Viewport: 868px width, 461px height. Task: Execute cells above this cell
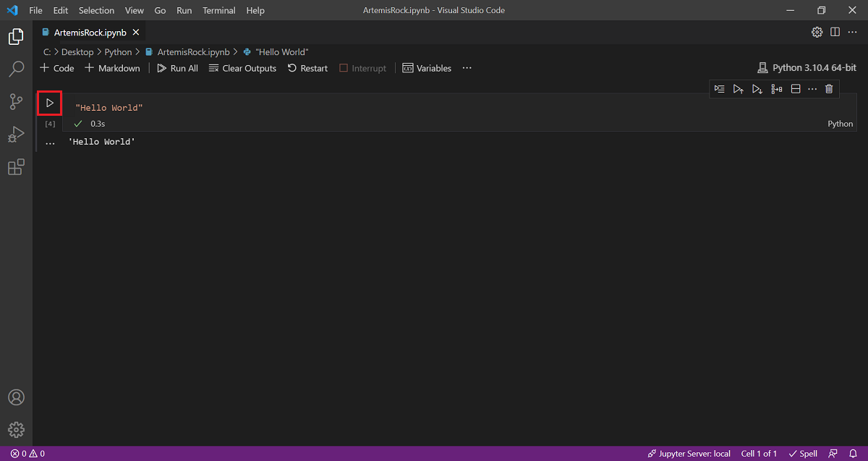click(x=738, y=89)
